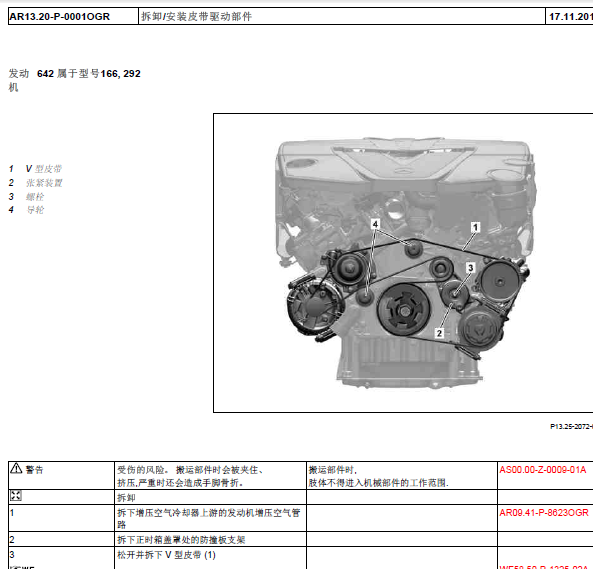593x569 pixels.
Task: Click step 3 text 松开并拆下 V 型皮带 (1)
Action: coord(166,555)
